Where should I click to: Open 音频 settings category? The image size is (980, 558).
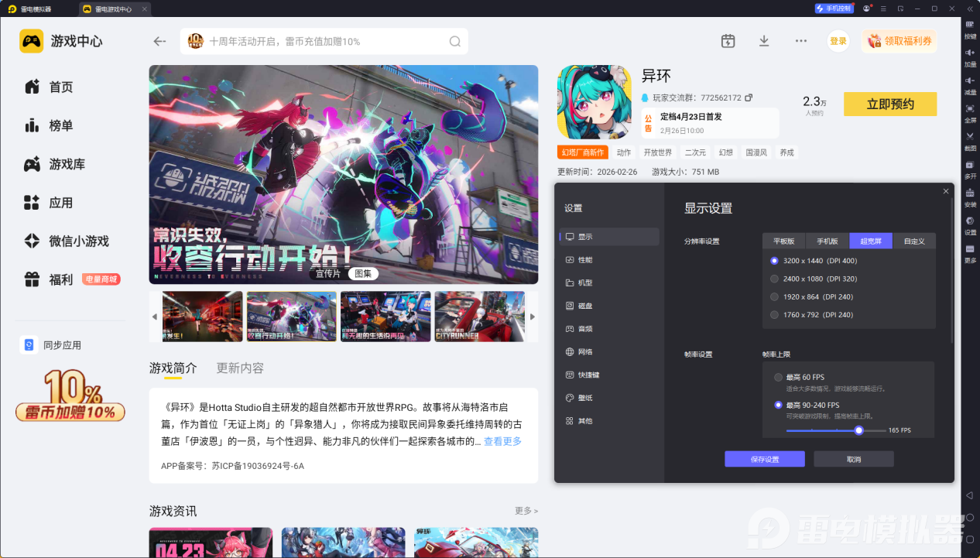(x=609, y=329)
